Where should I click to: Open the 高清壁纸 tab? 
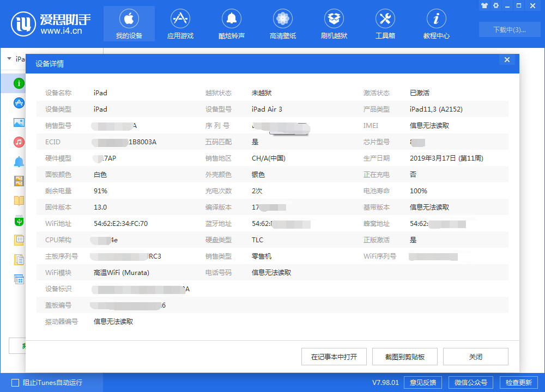point(282,24)
